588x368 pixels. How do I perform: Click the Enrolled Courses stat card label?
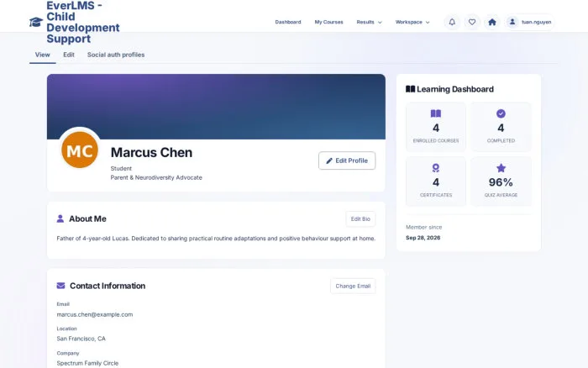coord(436,140)
